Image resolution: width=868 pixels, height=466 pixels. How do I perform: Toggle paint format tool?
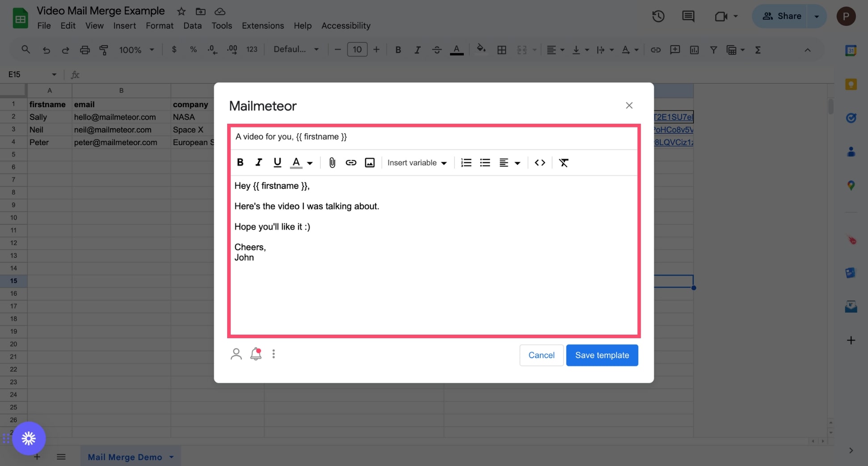point(104,50)
